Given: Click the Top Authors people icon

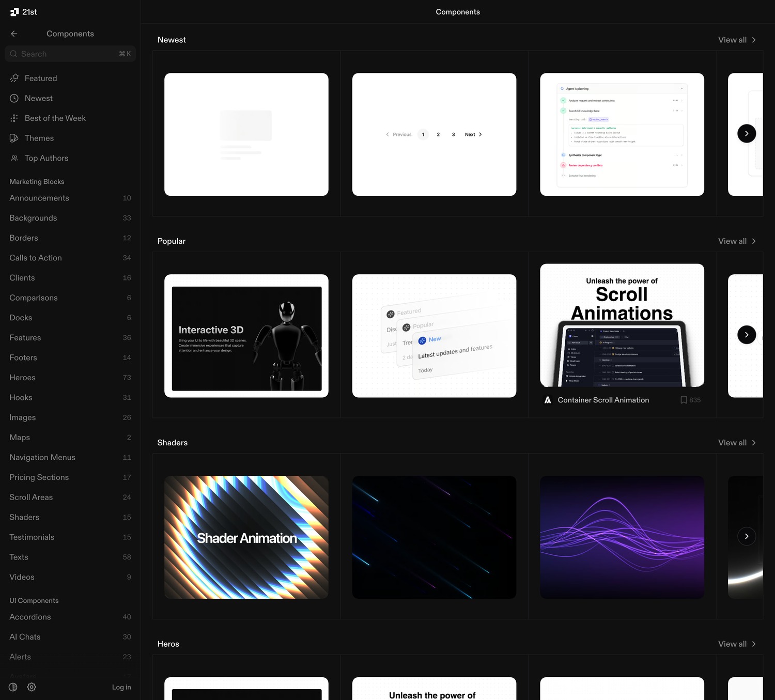Looking at the screenshot, I should tap(14, 158).
